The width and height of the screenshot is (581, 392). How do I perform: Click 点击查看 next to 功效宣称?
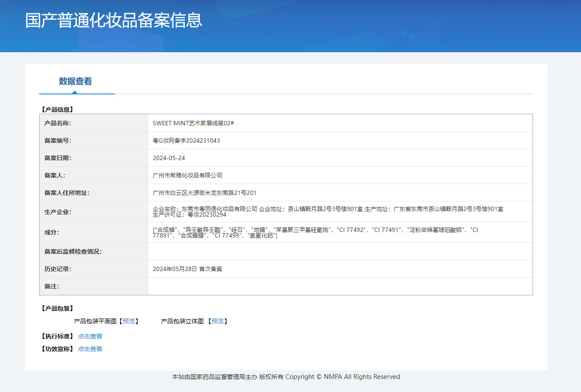pyautogui.click(x=90, y=348)
